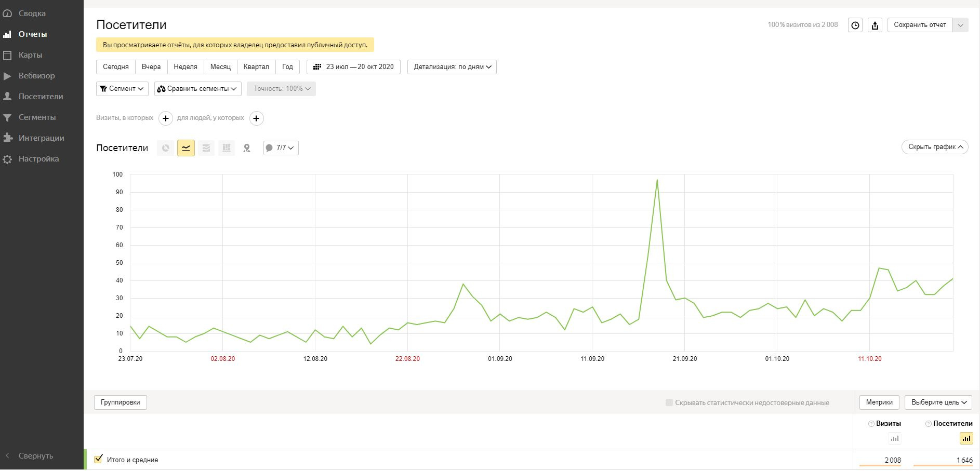Select the line chart view icon
980x471 pixels.
pos(186,148)
